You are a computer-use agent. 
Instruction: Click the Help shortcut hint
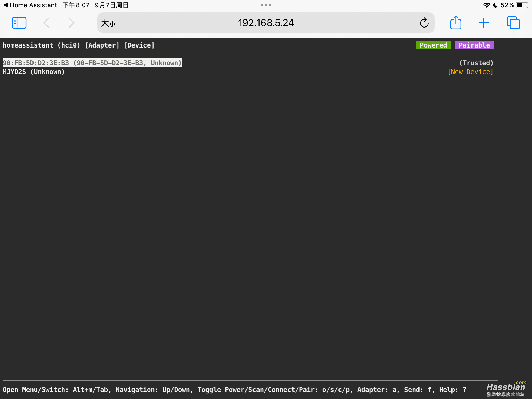pos(447,390)
